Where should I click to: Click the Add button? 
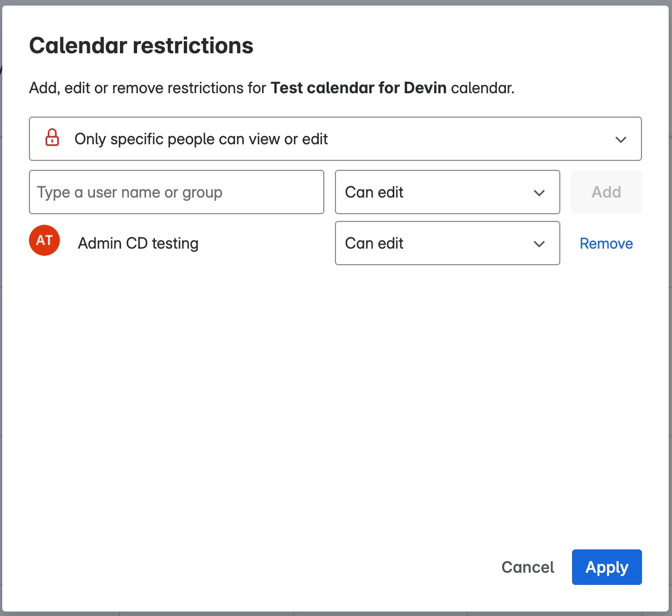pyautogui.click(x=606, y=192)
